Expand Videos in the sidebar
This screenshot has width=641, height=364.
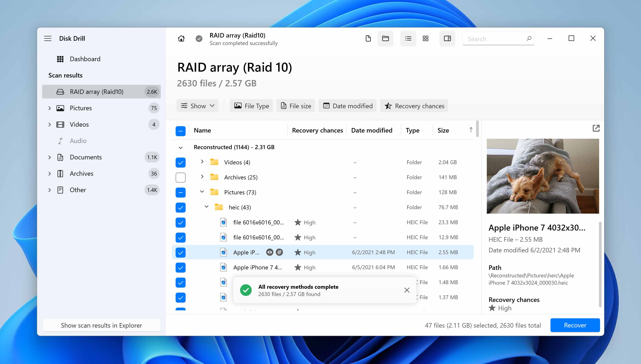point(50,124)
